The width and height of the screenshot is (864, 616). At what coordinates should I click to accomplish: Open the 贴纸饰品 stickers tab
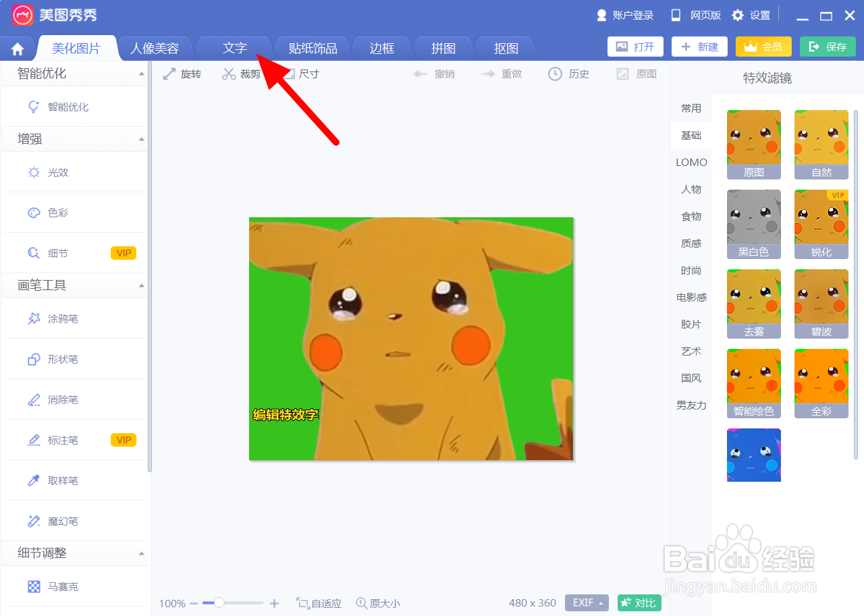(x=313, y=49)
